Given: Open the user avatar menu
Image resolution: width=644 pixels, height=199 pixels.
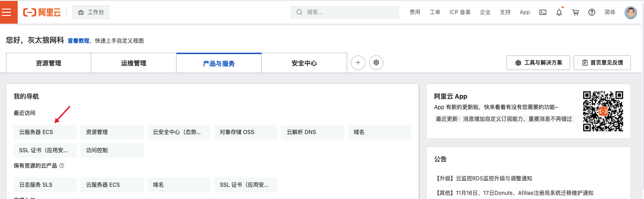Looking at the screenshot, I should pos(631,13).
